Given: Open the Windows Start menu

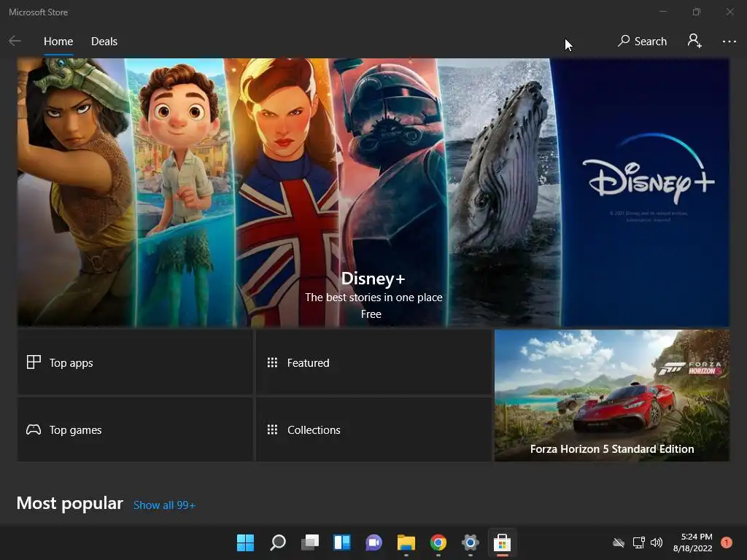Looking at the screenshot, I should point(245,542).
